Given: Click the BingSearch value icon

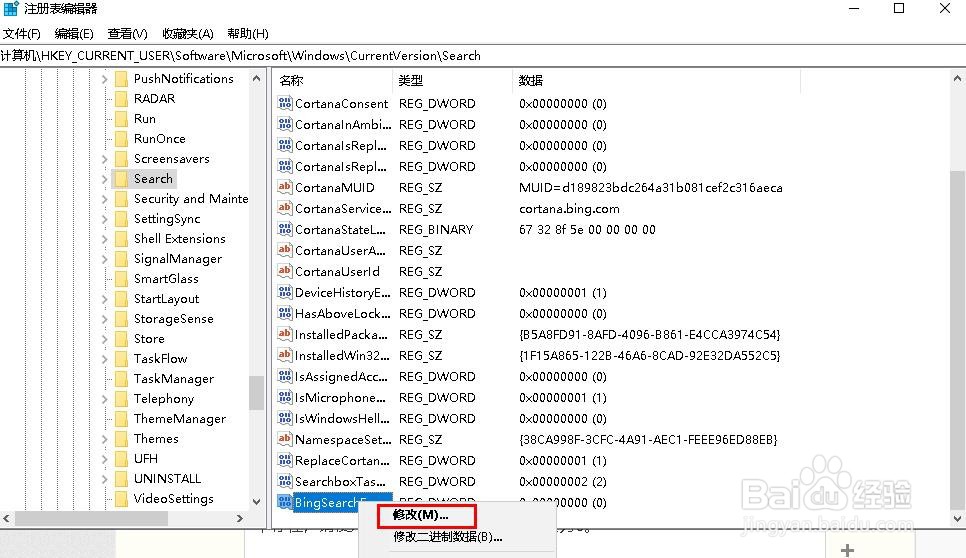Looking at the screenshot, I should tap(285, 502).
